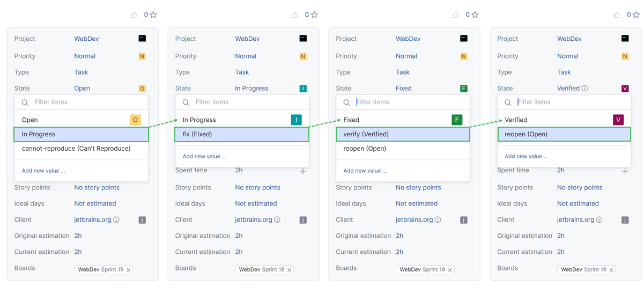644x293 pixels.
Task: Click the plus icon beside Spent time in second panel
Action: 303,171
